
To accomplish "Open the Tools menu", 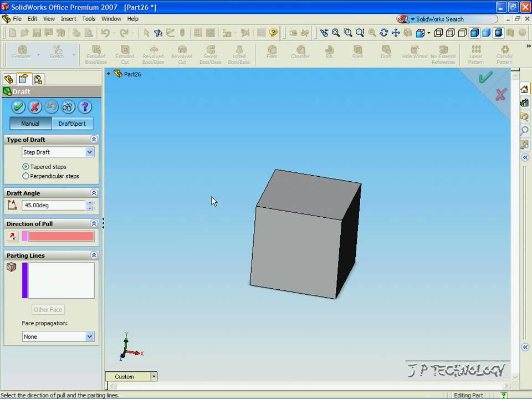I will [89, 19].
